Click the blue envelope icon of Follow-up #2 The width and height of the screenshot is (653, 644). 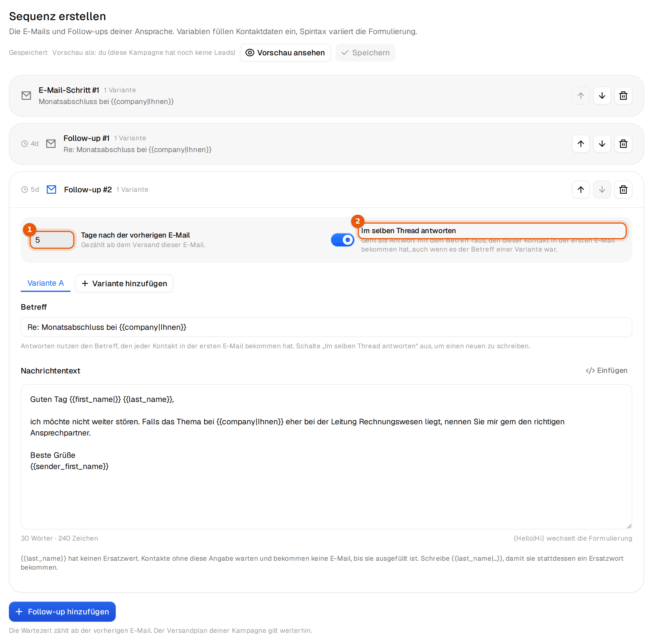51,190
